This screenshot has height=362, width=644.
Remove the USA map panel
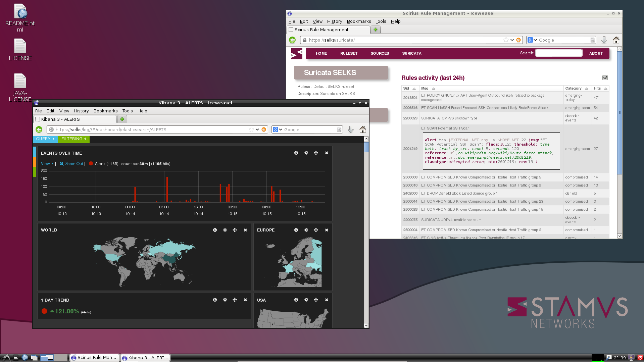pos(327,300)
